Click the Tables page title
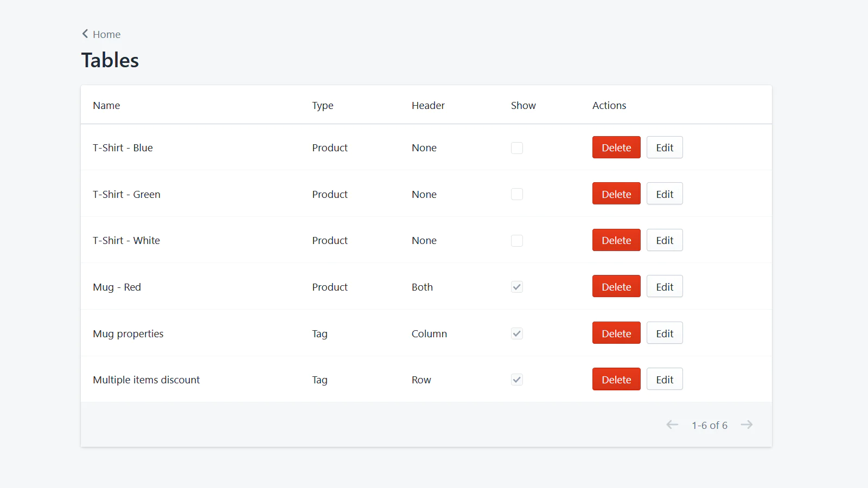The width and height of the screenshot is (868, 488). (110, 60)
